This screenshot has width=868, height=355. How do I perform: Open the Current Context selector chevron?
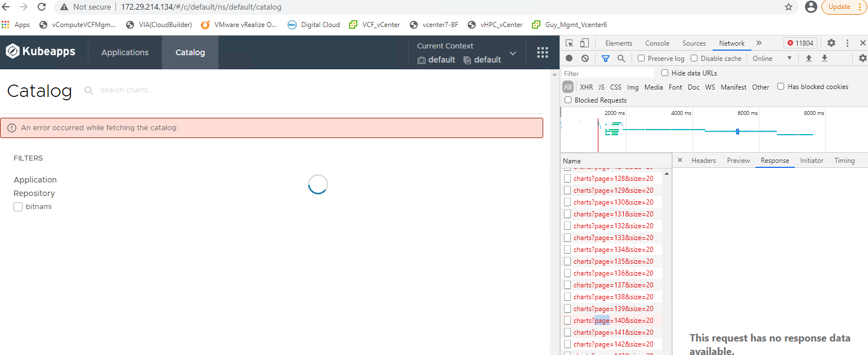tap(512, 54)
